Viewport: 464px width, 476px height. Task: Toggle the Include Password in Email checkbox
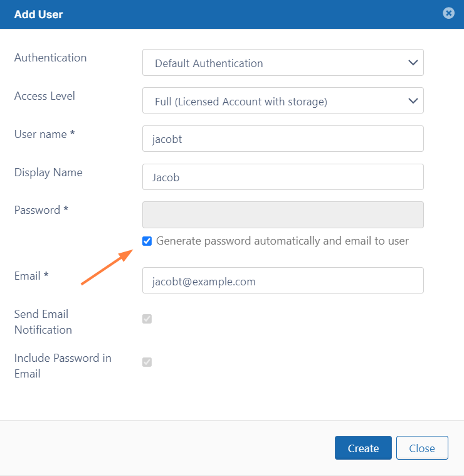(147, 362)
